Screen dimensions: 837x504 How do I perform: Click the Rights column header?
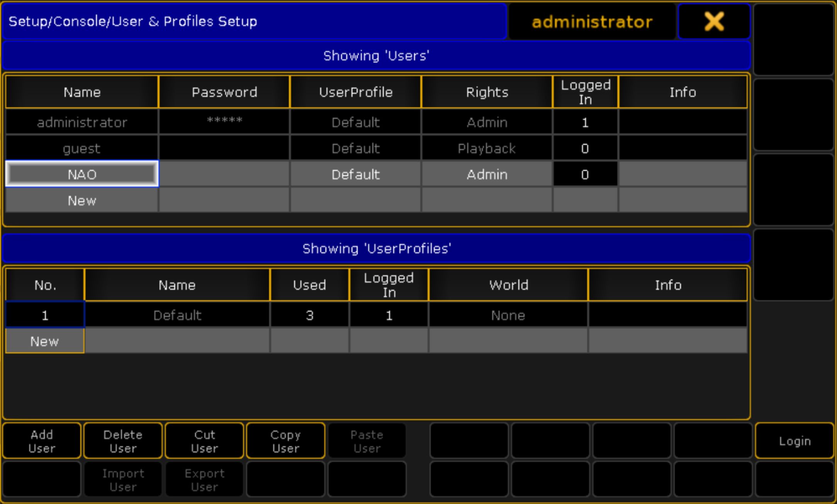click(x=487, y=92)
